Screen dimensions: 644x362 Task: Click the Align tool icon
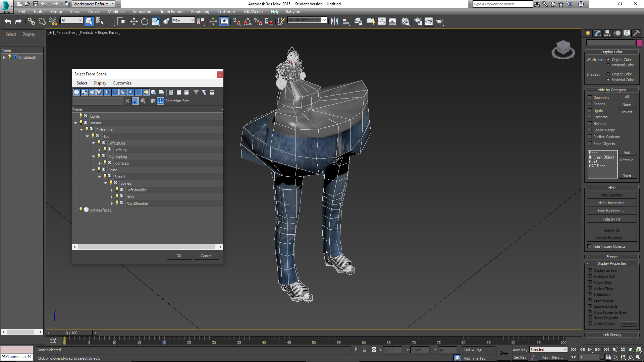coord(345,21)
